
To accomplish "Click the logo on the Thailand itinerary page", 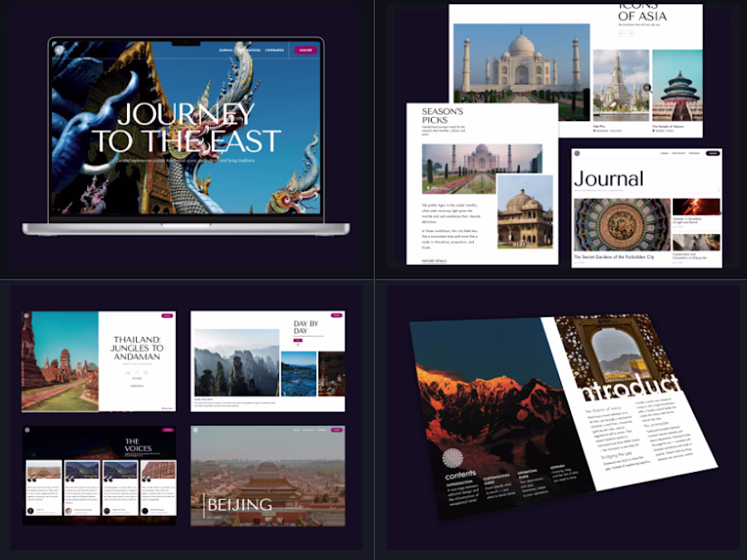I will tap(27, 316).
